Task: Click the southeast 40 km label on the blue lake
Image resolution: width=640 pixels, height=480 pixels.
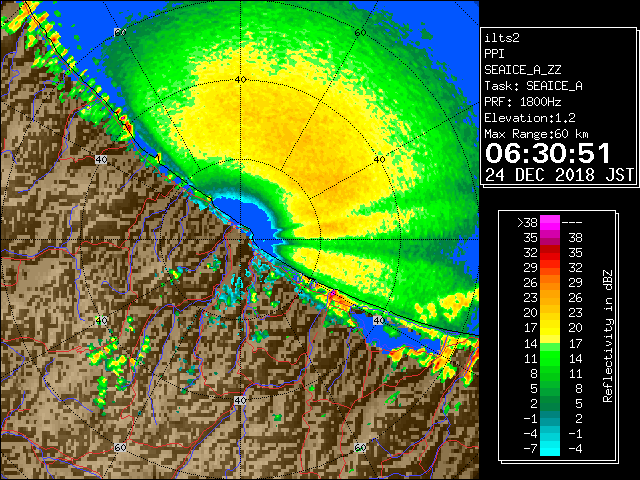Action: coord(379,320)
